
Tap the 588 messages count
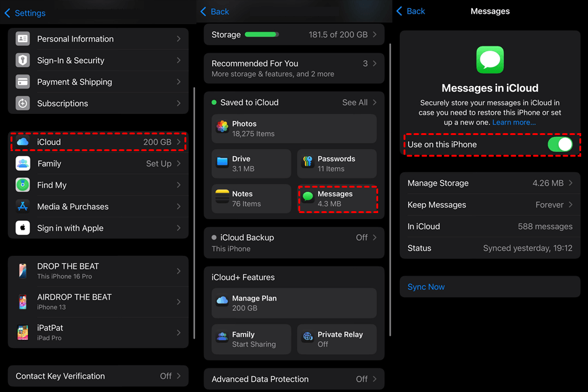click(x=545, y=227)
